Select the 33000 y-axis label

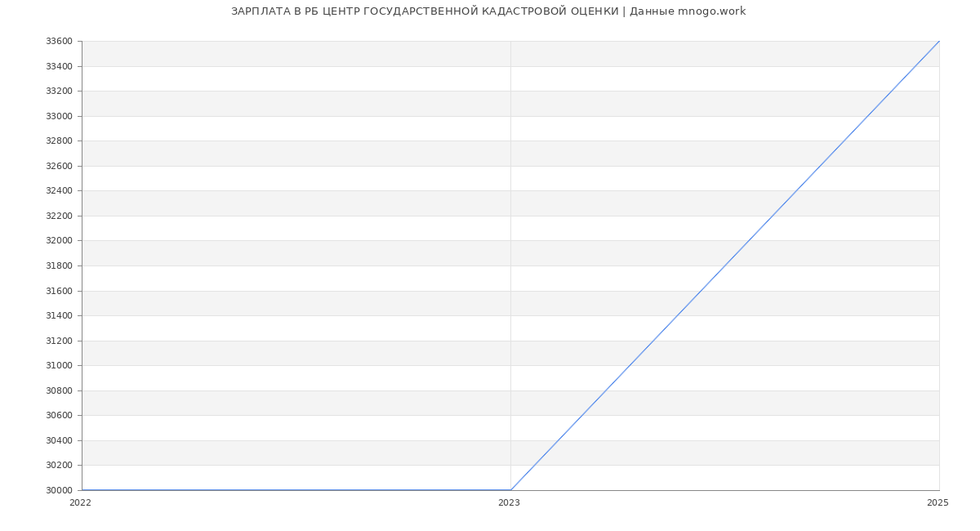[59, 116]
